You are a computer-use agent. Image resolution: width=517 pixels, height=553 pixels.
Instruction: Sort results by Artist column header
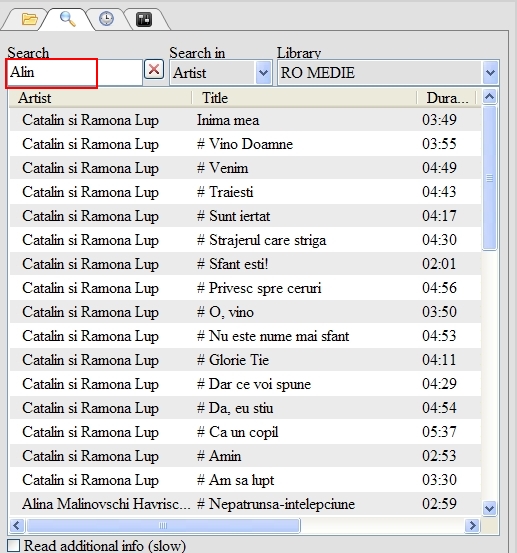[101, 98]
